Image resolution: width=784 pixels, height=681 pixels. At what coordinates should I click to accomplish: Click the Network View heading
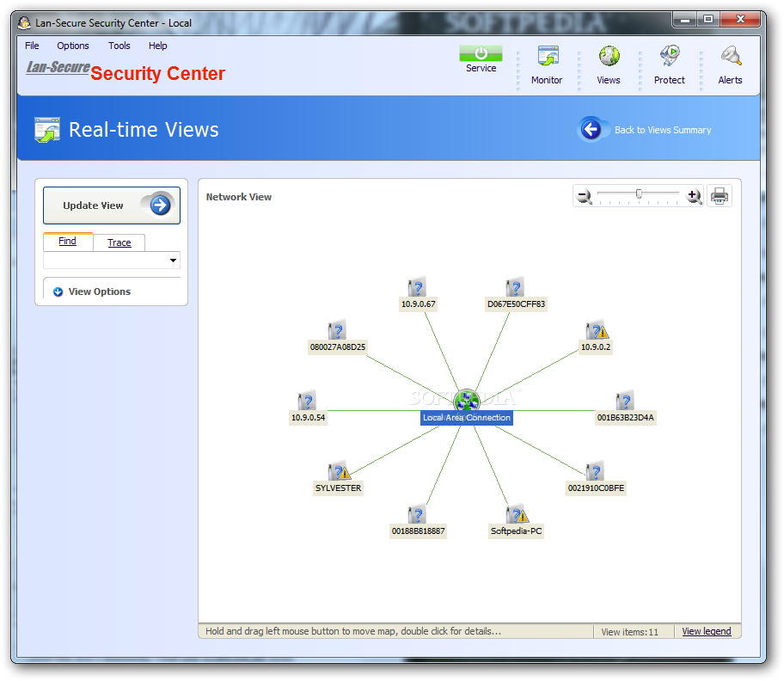point(238,197)
